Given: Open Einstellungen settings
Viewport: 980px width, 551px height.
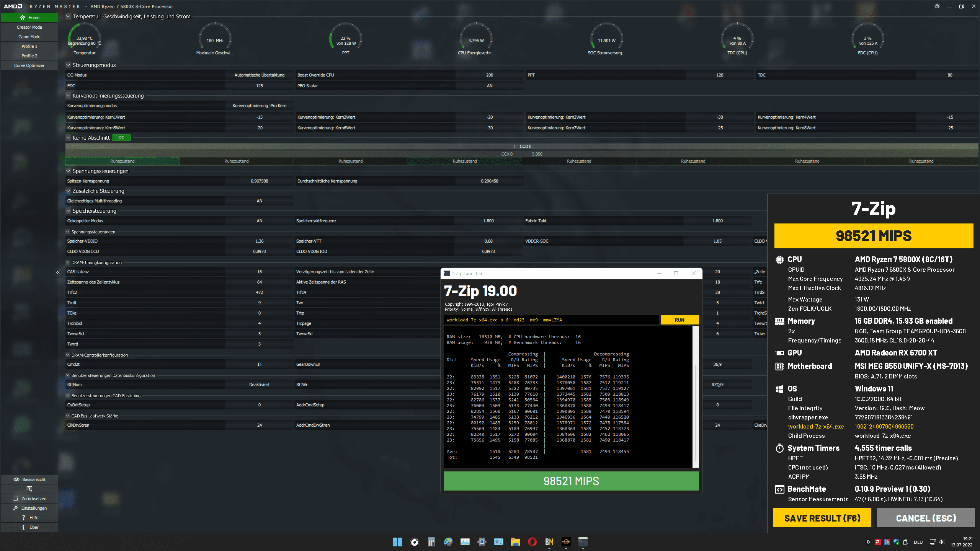Looking at the screenshot, I should pyautogui.click(x=29, y=508).
